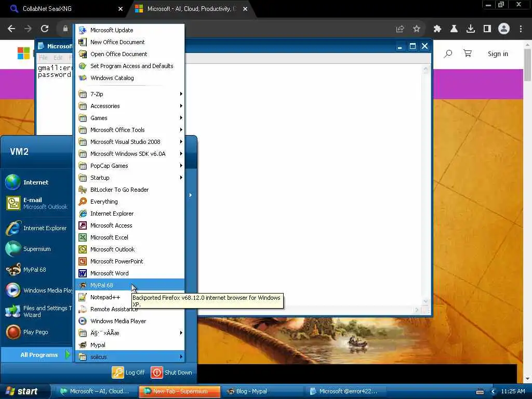Open the Open Office Document shortcut
The width and height of the screenshot is (532, 399).
pyautogui.click(x=129, y=54)
